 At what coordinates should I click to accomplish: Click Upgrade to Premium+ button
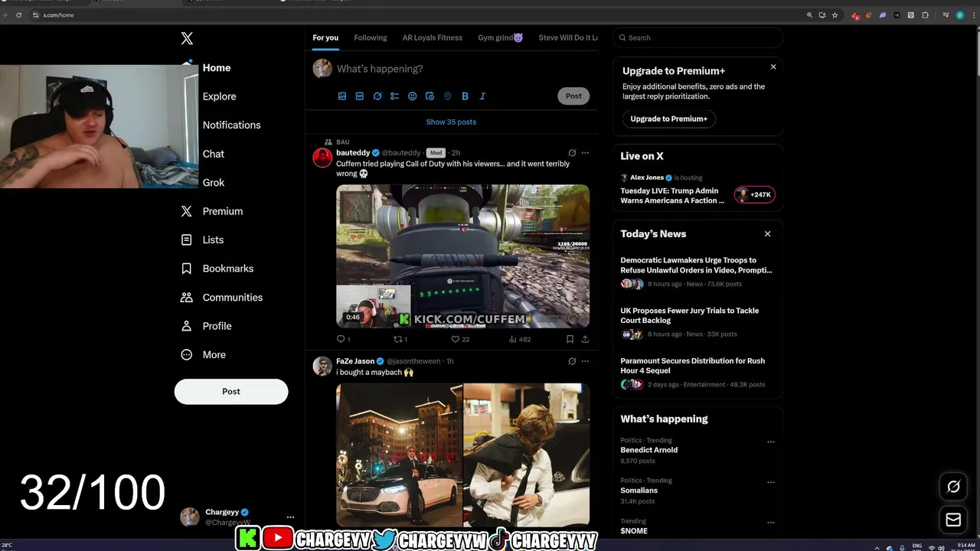[x=669, y=119]
